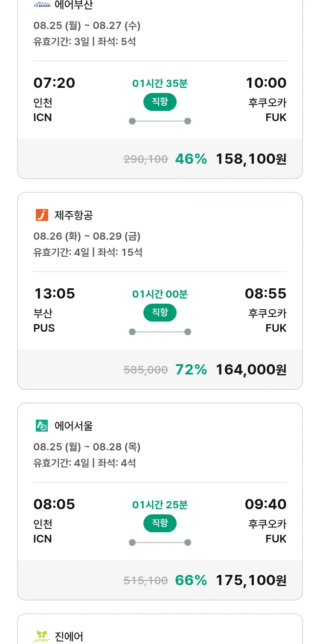The image size is (320, 644).
Task: Click the Jin Air butterfly logo
Action: 42,636
